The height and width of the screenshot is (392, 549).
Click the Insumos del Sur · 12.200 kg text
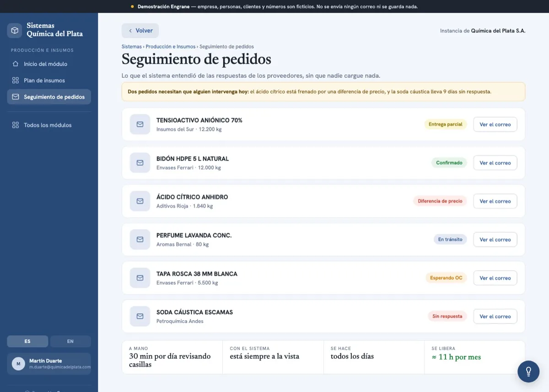[189, 129]
